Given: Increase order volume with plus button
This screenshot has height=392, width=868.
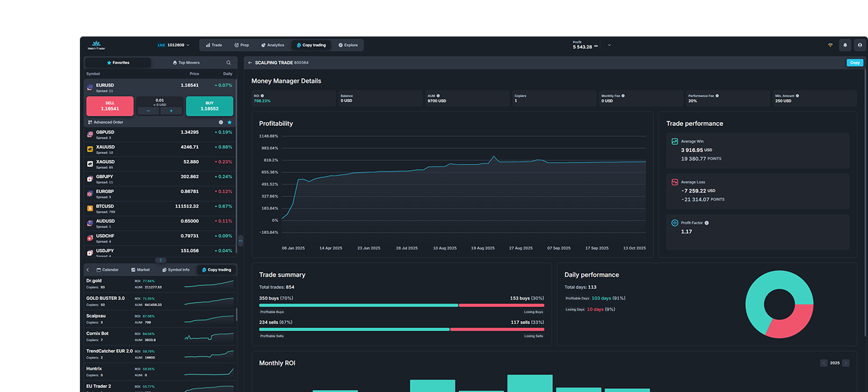Looking at the screenshot, I should click(171, 111).
